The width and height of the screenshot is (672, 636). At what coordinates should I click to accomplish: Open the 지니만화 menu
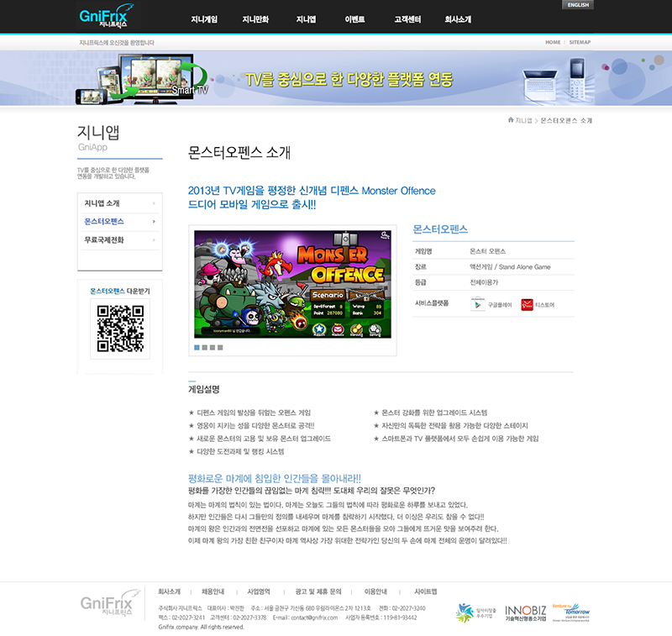pyautogui.click(x=255, y=19)
